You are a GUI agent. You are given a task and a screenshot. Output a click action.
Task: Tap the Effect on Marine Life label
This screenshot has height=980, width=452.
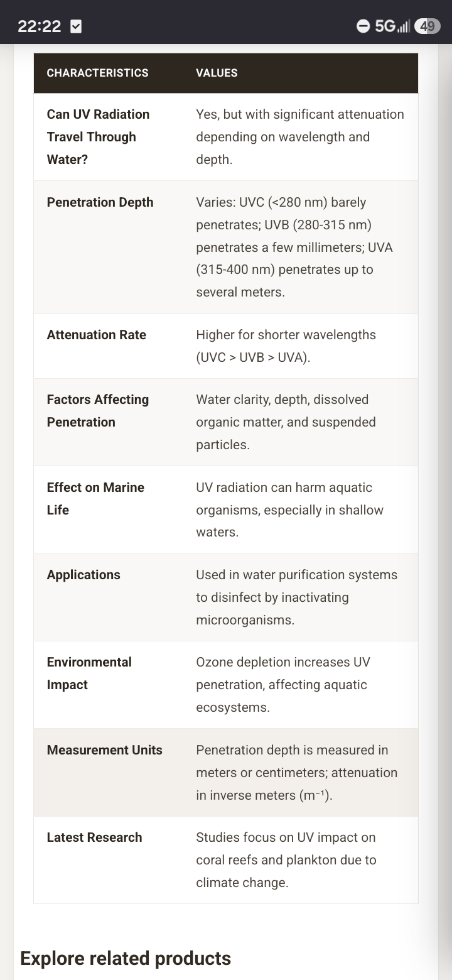pos(95,499)
